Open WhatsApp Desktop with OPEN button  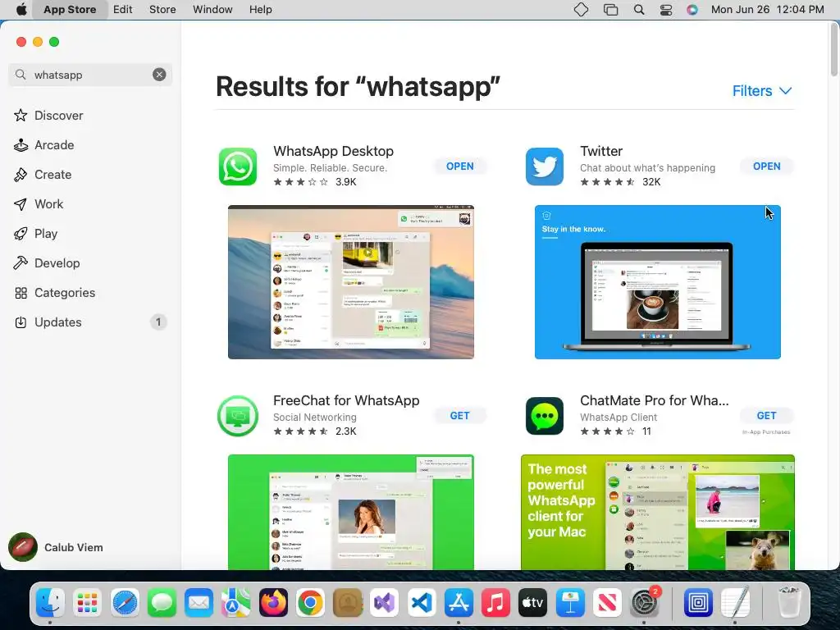459,167
